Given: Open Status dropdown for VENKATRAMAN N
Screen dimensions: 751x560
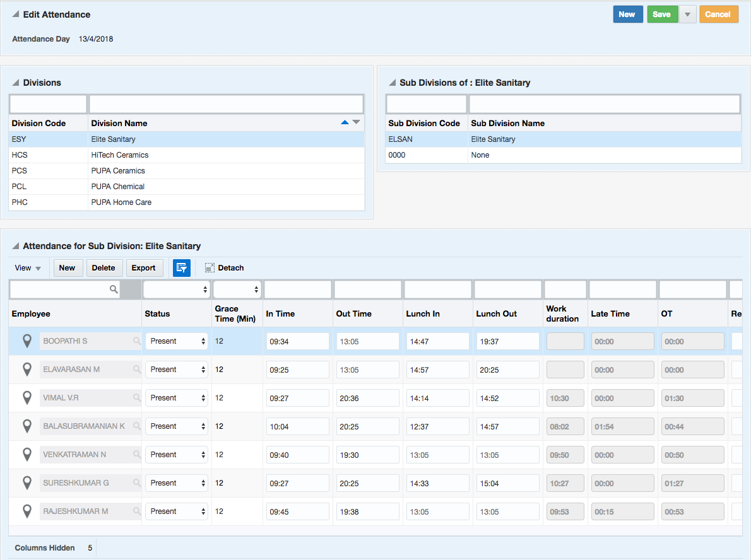Looking at the screenshot, I should point(176,455).
